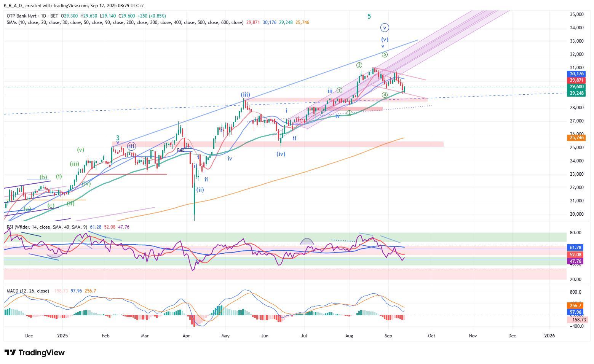Click the 2025 label on time axis

click(x=62, y=336)
